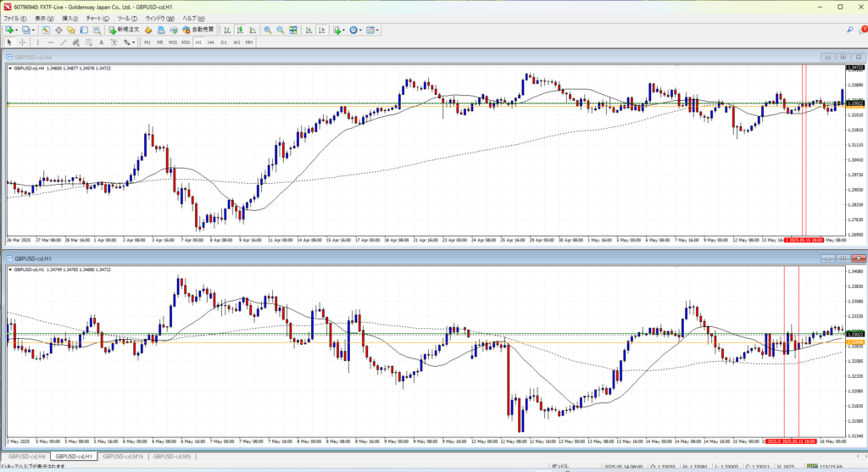Open the new chart dropdown arrow
This screenshot has width=868, height=472.
pos(18,30)
